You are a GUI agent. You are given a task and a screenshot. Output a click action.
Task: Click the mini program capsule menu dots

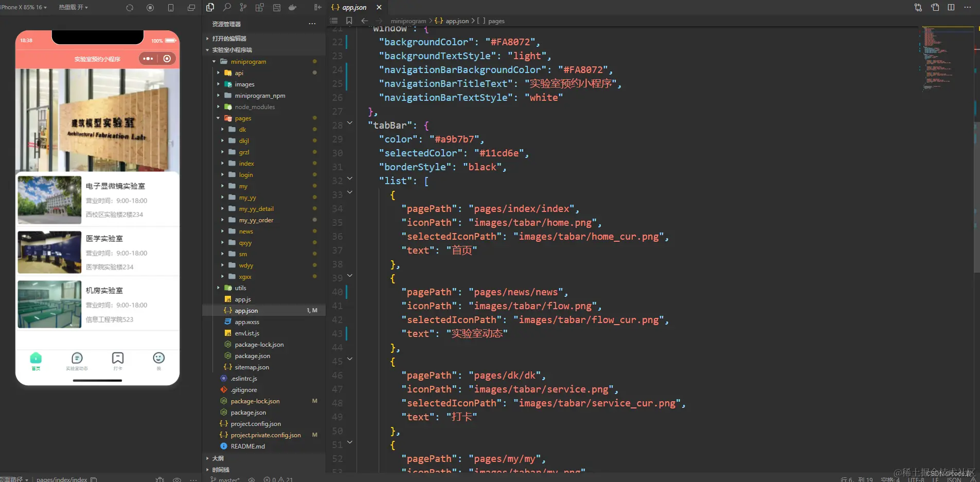pos(148,59)
